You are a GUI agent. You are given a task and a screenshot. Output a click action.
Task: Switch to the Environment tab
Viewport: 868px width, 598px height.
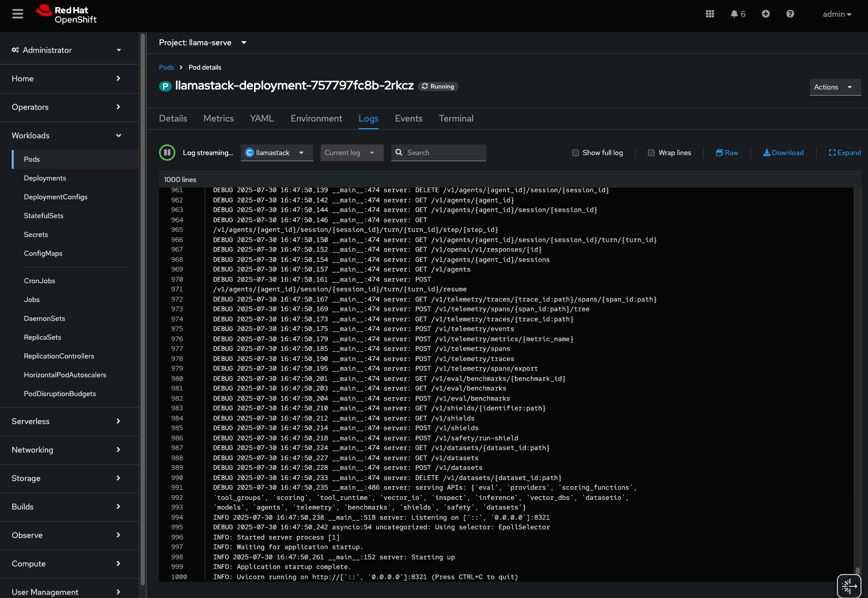click(317, 118)
